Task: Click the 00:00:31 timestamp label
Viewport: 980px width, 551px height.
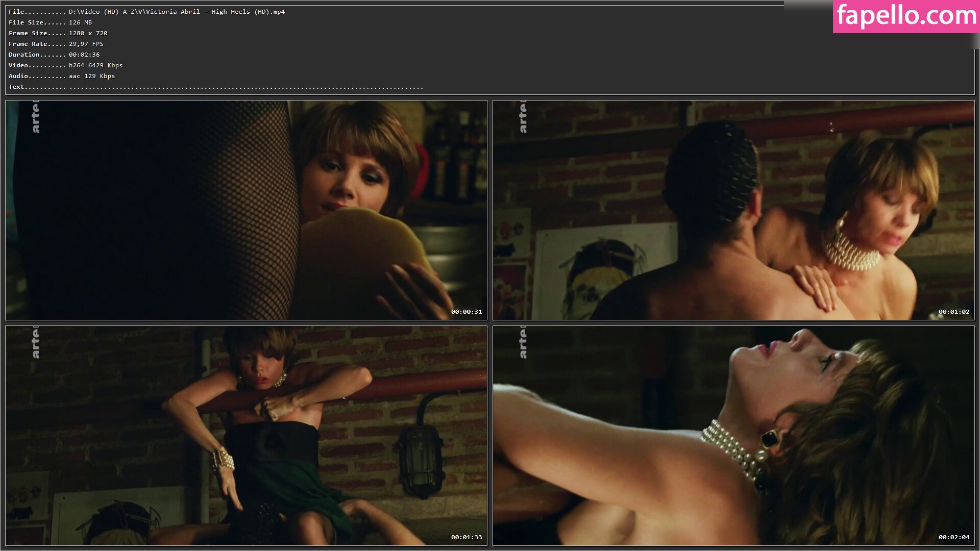Action: (466, 312)
